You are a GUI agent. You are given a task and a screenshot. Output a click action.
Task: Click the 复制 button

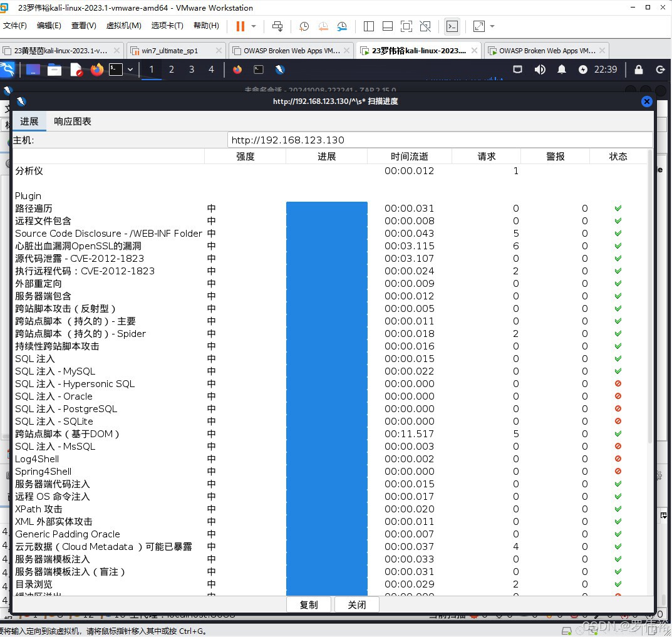(309, 605)
